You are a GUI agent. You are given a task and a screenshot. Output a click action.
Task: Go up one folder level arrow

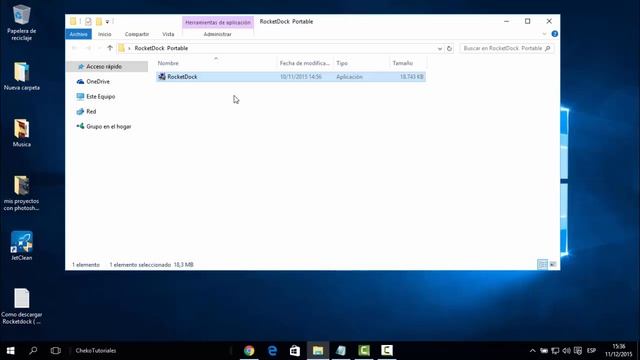tap(110, 48)
